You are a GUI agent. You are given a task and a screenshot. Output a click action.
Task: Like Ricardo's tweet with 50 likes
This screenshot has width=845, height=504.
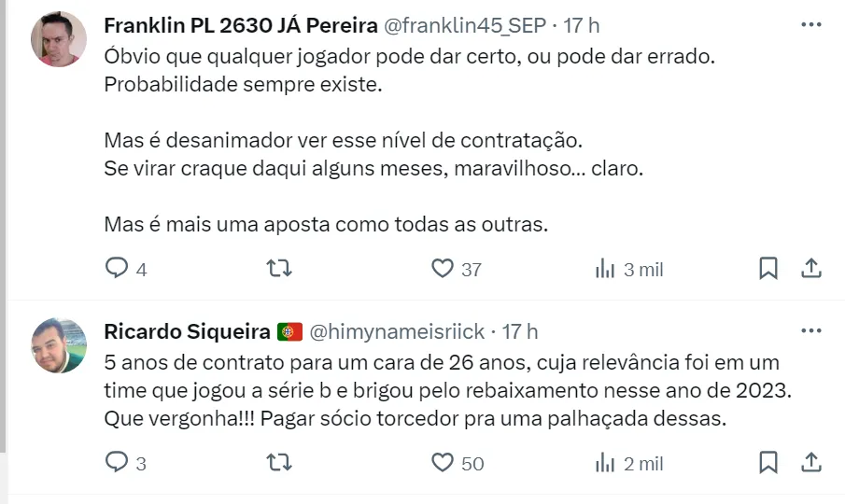coord(443,462)
